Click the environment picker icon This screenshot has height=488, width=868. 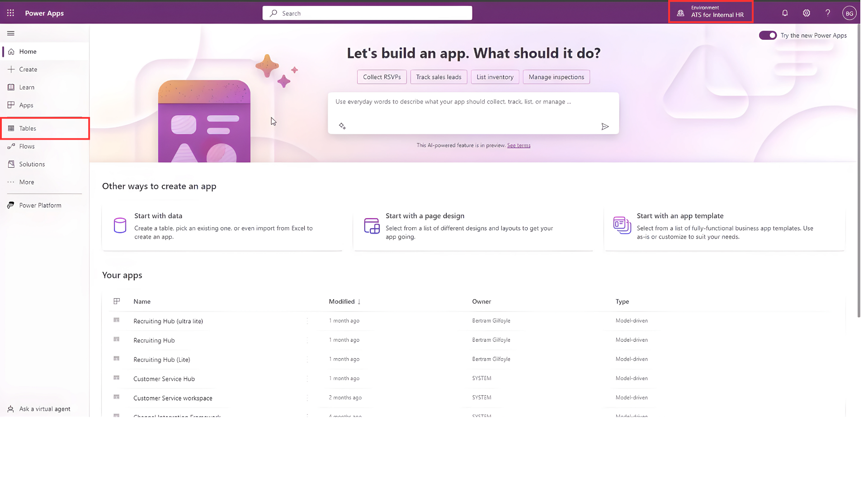click(680, 13)
